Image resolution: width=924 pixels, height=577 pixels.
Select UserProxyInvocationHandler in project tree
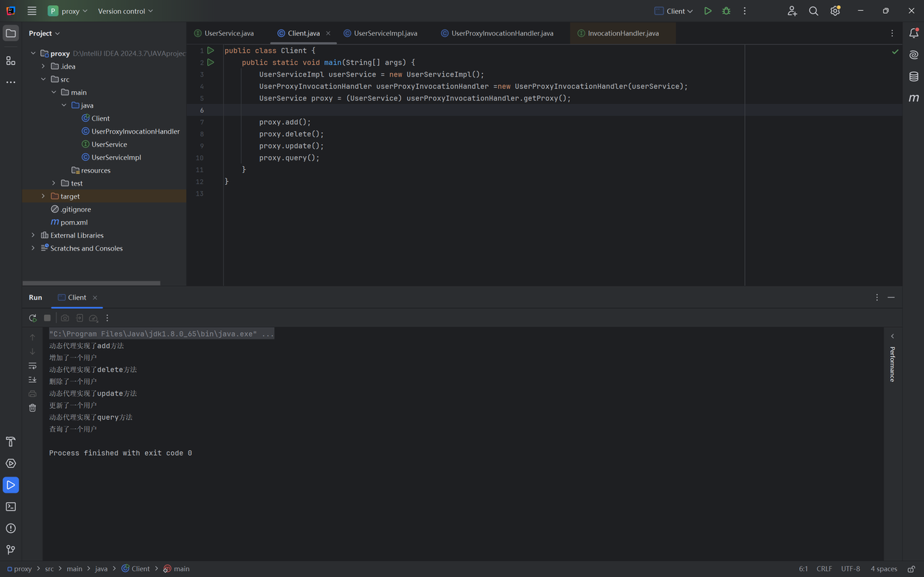coord(135,131)
